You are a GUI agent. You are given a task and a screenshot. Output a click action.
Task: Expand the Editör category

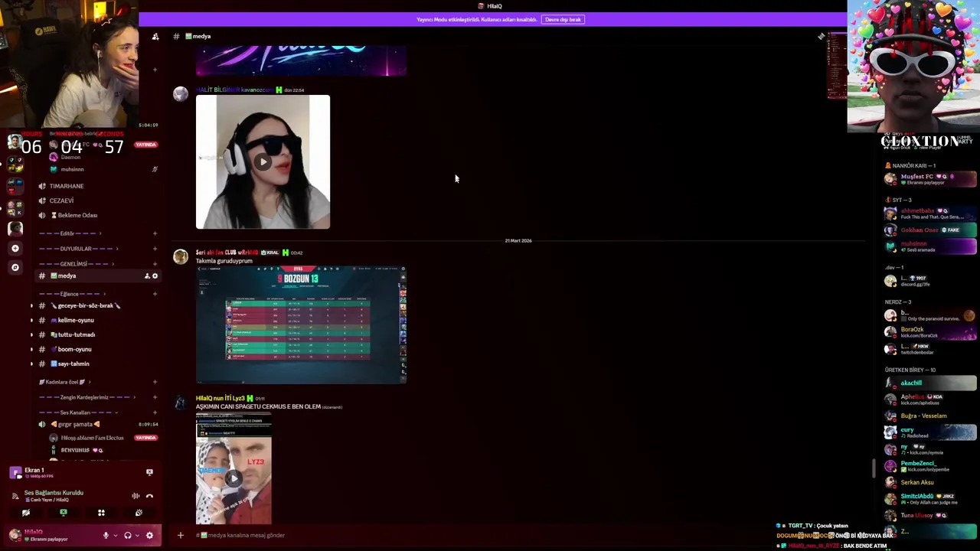coord(69,233)
